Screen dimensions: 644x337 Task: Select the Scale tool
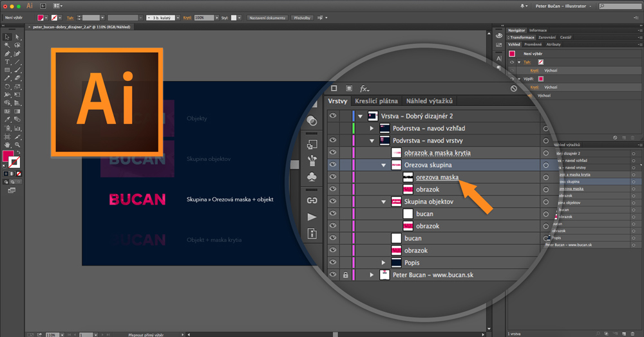tap(17, 87)
